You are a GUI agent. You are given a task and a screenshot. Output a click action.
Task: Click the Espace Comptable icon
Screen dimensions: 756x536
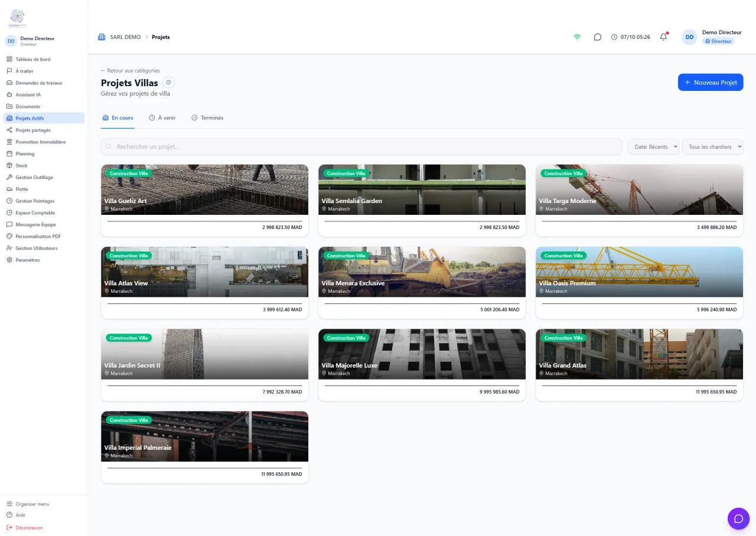tap(9, 213)
